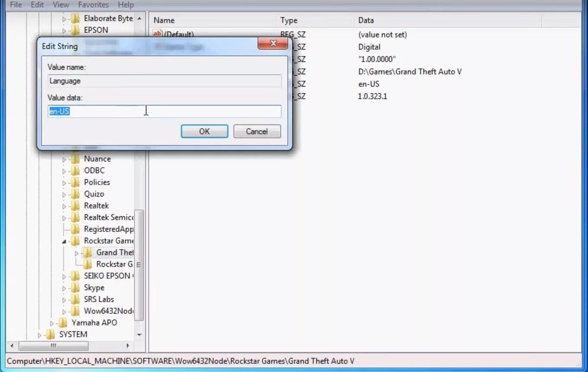This screenshot has height=372, width=588.
Task: Expand the SRS Labs key
Action: (64, 300)
